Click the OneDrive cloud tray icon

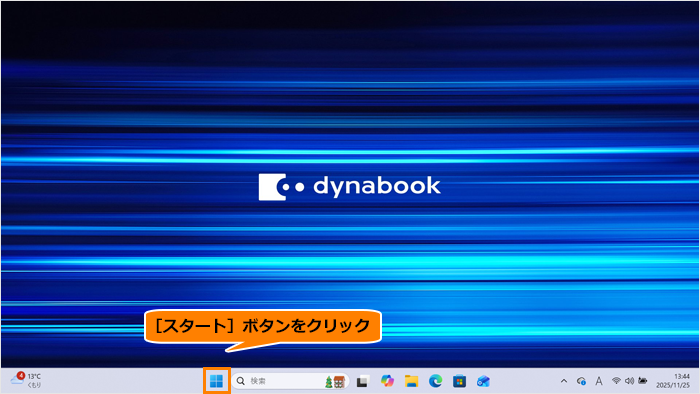[581, 381]
